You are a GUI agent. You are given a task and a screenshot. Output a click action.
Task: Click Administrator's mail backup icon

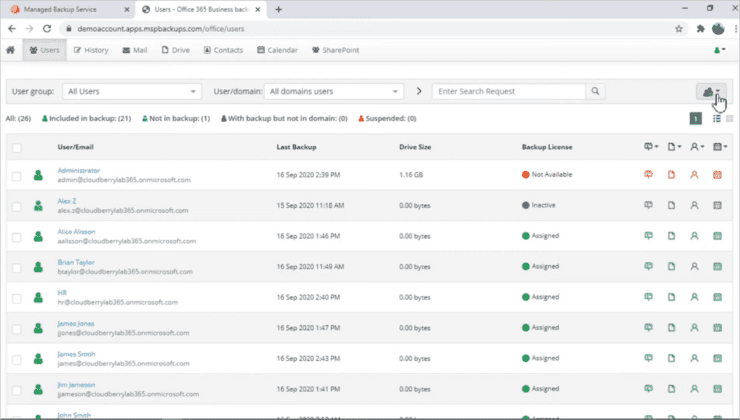(x=648, y=175)
